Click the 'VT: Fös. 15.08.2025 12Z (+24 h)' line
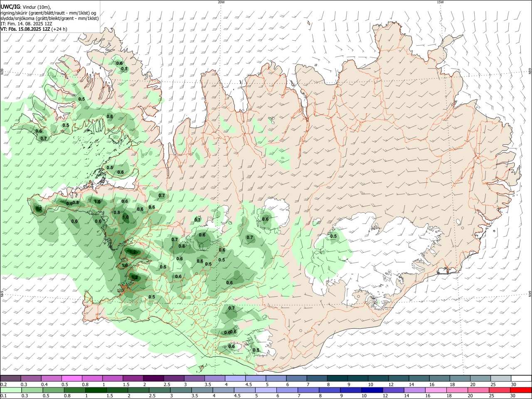Image resolution: width=532 pixels, height=399 pixels. (34, 29)
